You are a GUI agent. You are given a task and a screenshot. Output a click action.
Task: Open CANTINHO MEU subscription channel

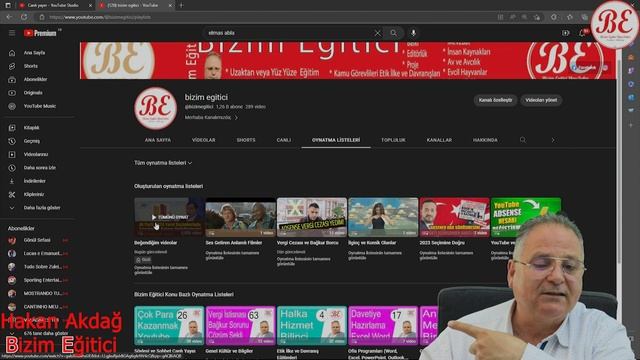click(x=38, y=307)
